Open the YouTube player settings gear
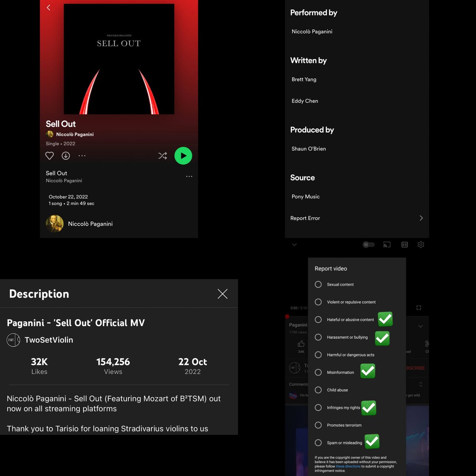The width and height of the screenshot is (476, 476). point(421,245)
